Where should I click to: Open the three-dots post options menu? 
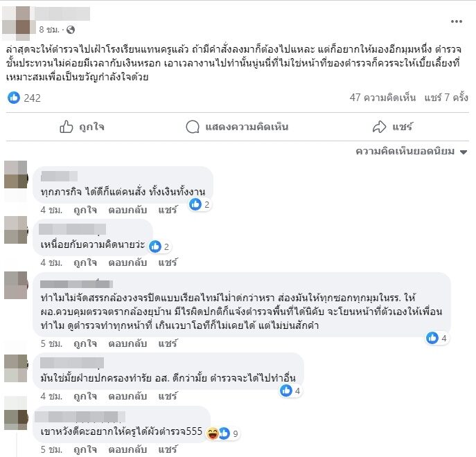tap(457, 21)
